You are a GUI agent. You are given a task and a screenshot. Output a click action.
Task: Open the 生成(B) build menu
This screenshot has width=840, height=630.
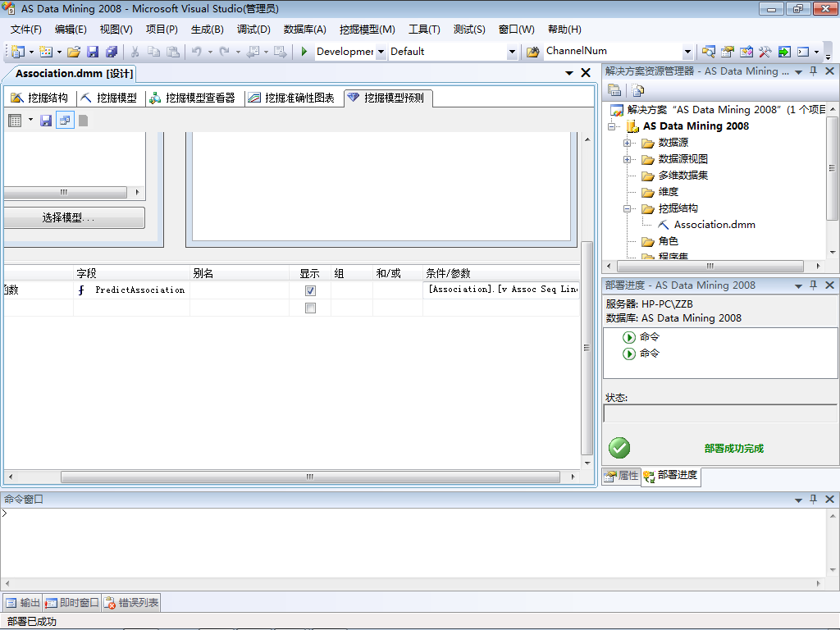(207, 30)
